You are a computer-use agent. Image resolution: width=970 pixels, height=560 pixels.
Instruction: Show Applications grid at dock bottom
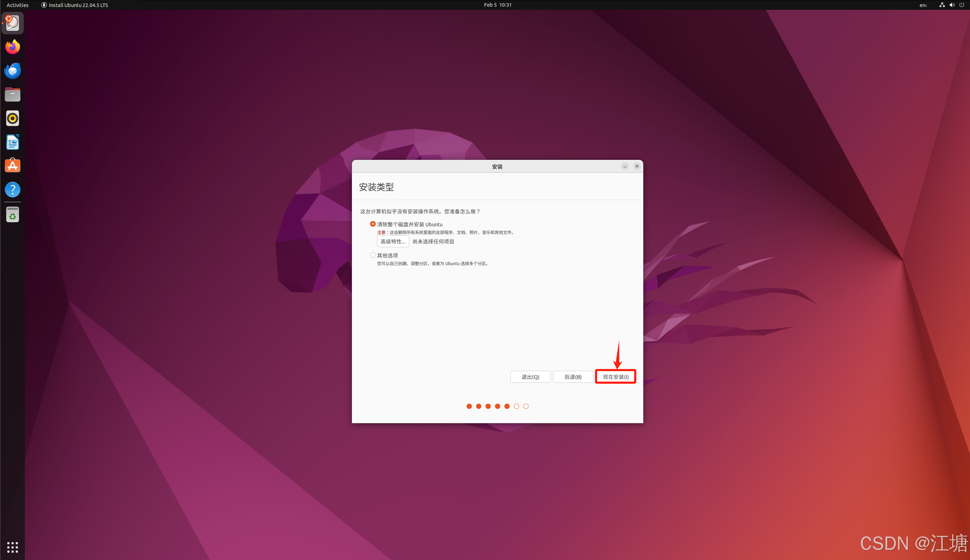(12, 547)
